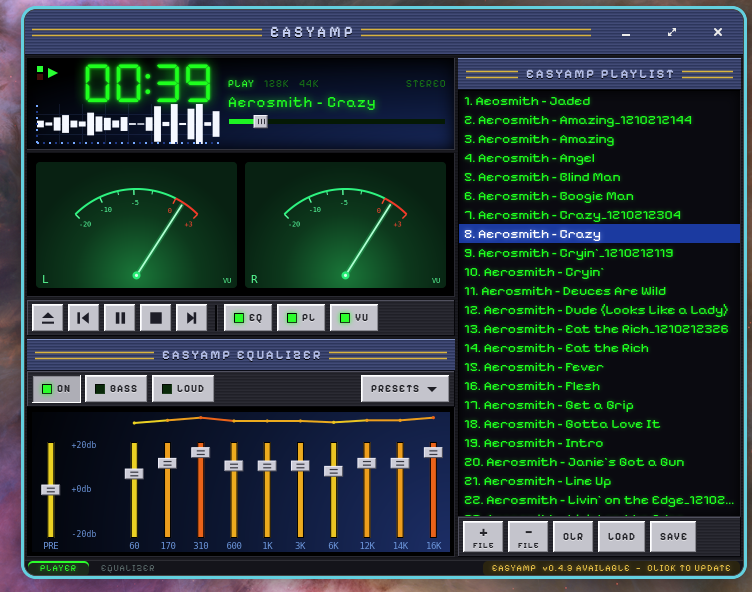Click the 12K band slider handle
This screenshot has width=752, height=592.
pos(366,463)
